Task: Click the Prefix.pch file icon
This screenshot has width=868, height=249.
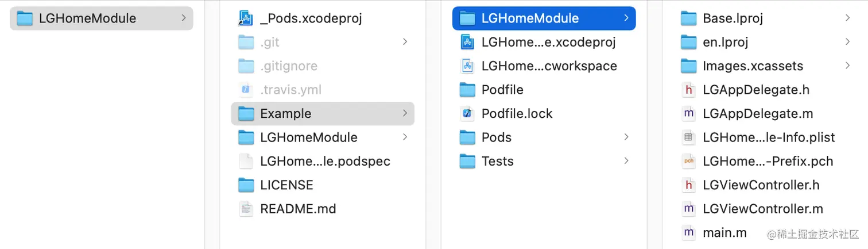Action: 688,162
